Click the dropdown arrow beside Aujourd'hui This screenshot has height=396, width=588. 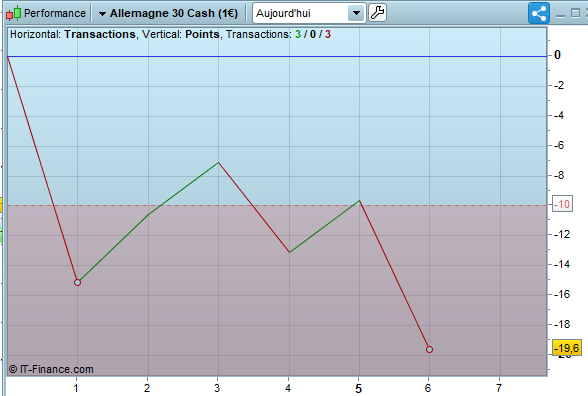coord(356,13)
